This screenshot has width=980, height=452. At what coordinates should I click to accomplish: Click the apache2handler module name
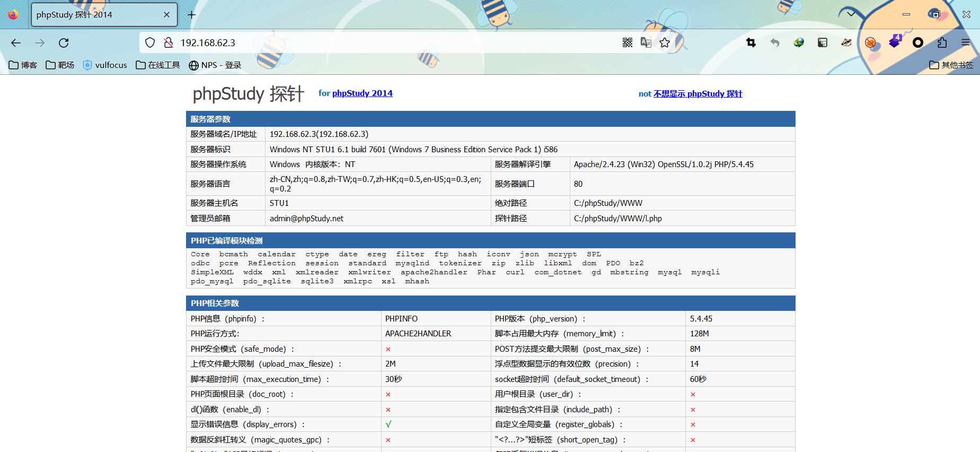click(x=434, y=272)
